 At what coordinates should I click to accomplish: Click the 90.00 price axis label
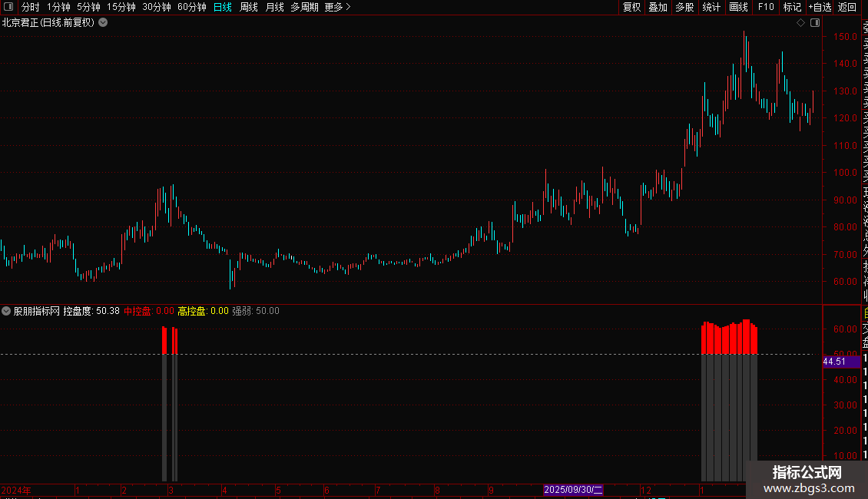[845, 200]
